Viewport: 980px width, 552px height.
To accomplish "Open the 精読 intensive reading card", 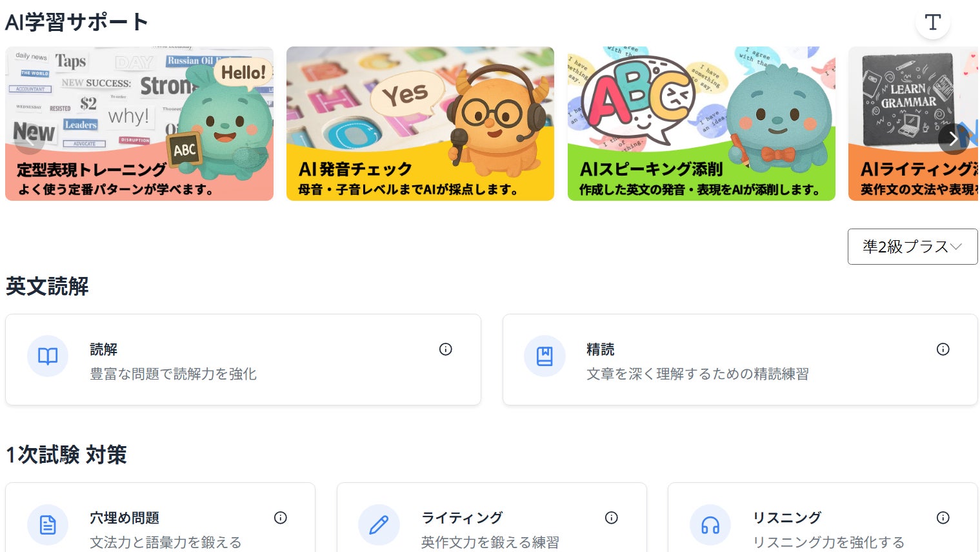I will [739, 360].
